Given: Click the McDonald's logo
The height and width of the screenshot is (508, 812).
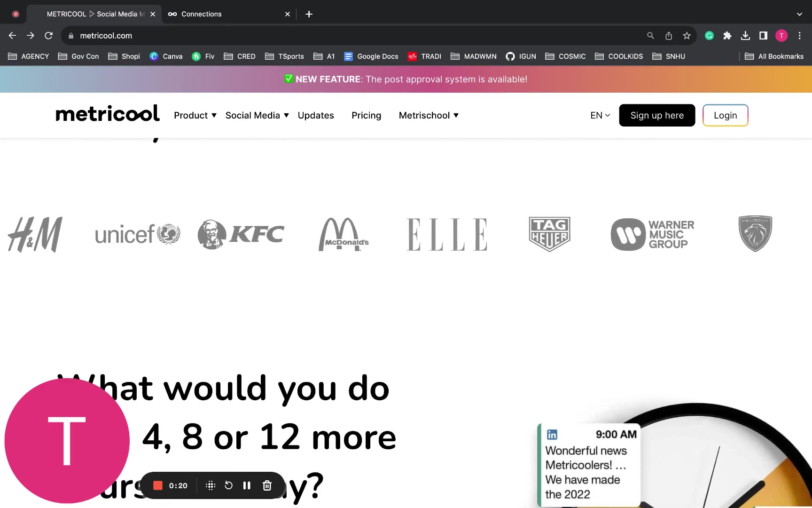Looking at the screenshot, I should click(x=344, y=234).
